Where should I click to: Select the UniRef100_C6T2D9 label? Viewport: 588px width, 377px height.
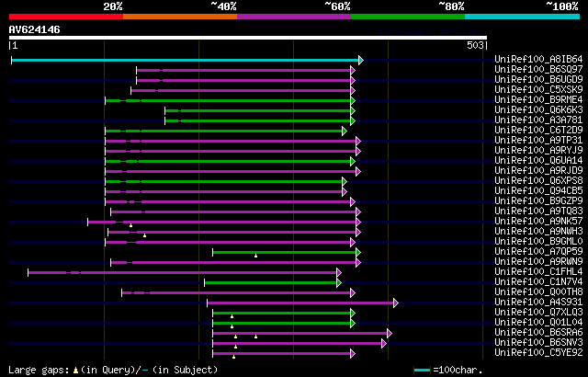pos(538,131)
